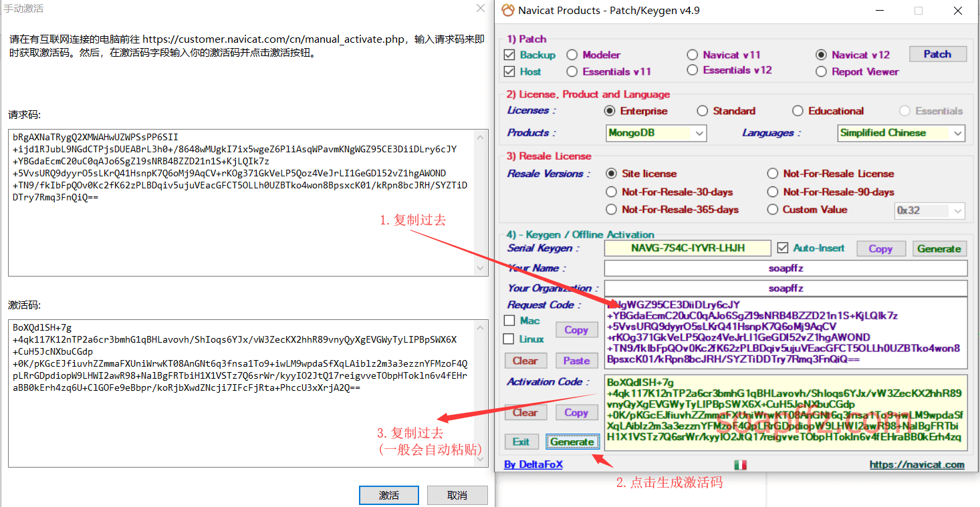Copy the serial keygen value
Viewport: 980px width, 507px height.
pyautogui.click(x=880, y=248)
